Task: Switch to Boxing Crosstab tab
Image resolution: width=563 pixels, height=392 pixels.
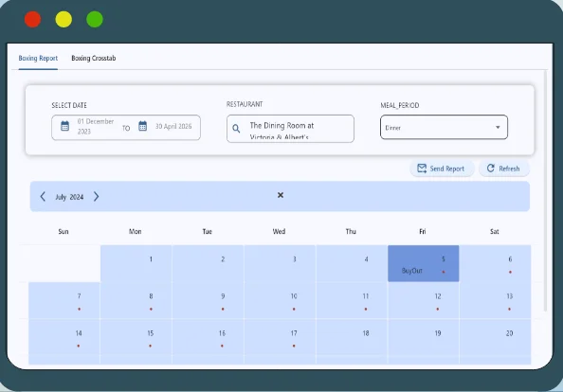Action: 93,58
